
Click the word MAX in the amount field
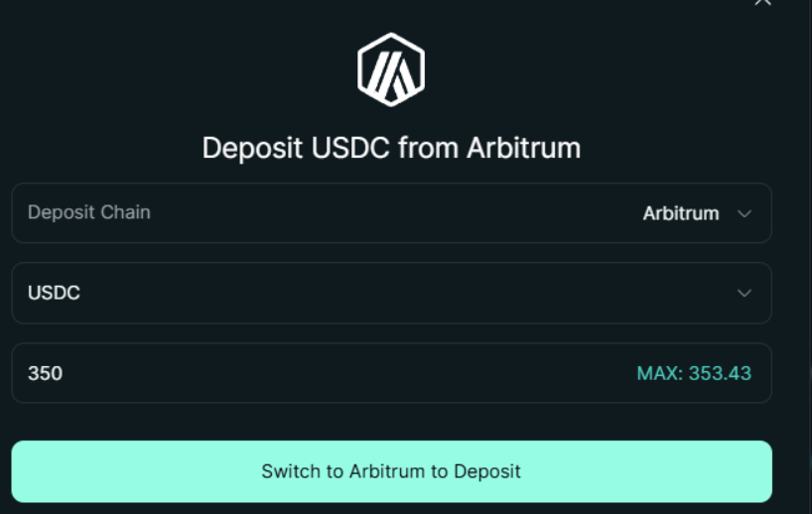pos(656,373)
